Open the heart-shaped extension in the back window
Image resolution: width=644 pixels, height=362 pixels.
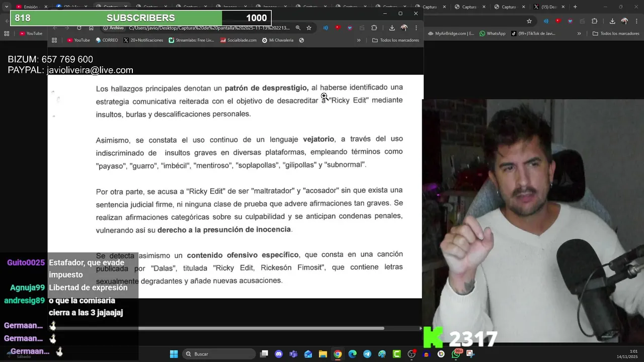[x=570, y=21]
